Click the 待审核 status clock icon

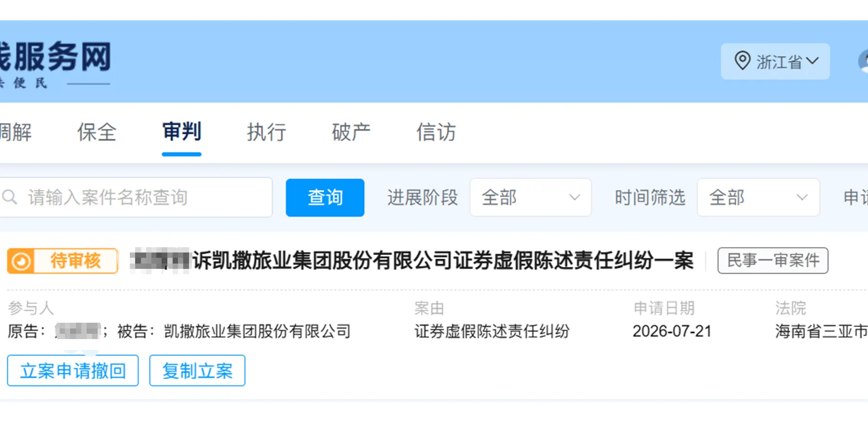[x=21, y=261]
